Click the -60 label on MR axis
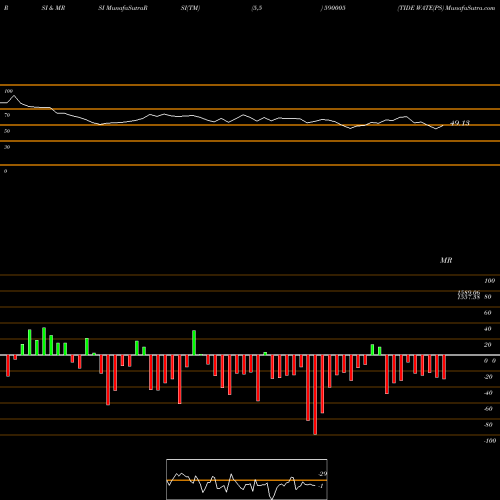 [x=488, y=409]
